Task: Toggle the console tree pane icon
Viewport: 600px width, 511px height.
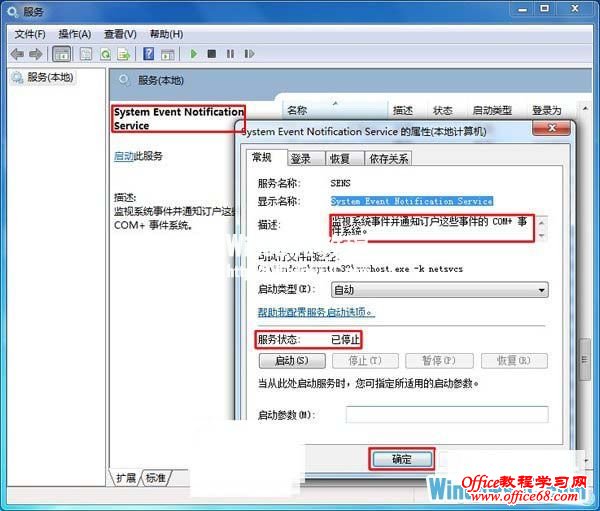Action: (62, 54)
